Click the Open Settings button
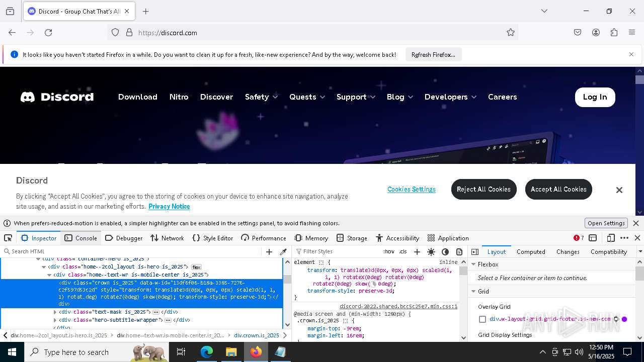Image resolution: width=644 pixels, height=362 pixels. (x=606, y=223)
